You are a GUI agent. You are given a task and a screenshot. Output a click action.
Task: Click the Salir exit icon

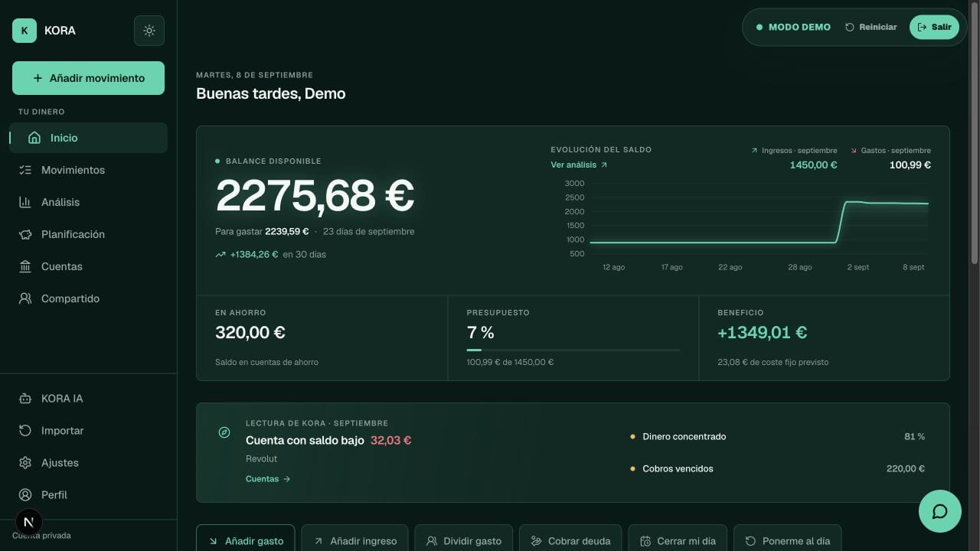pos(923,27)
